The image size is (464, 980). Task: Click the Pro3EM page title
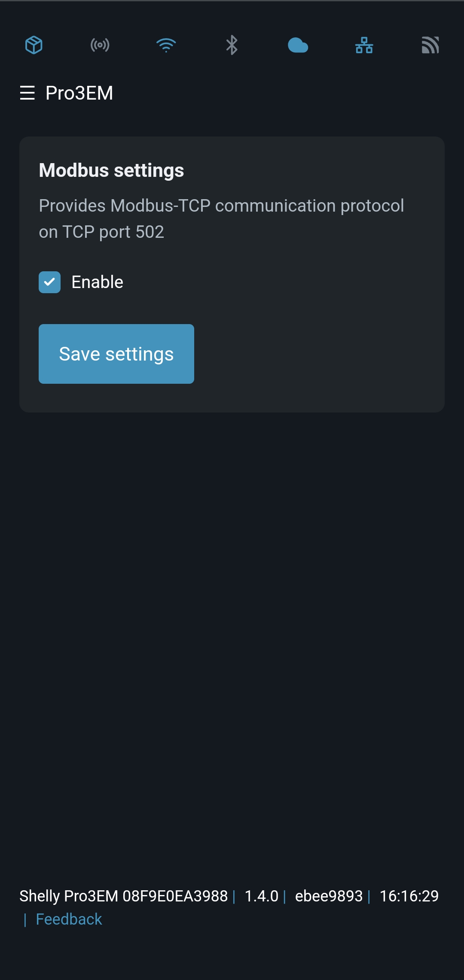(x=79, y=93)
